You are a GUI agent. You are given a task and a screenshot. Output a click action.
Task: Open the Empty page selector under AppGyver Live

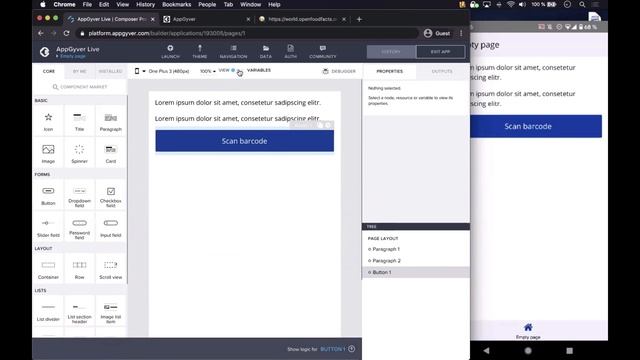pos(71,56)
